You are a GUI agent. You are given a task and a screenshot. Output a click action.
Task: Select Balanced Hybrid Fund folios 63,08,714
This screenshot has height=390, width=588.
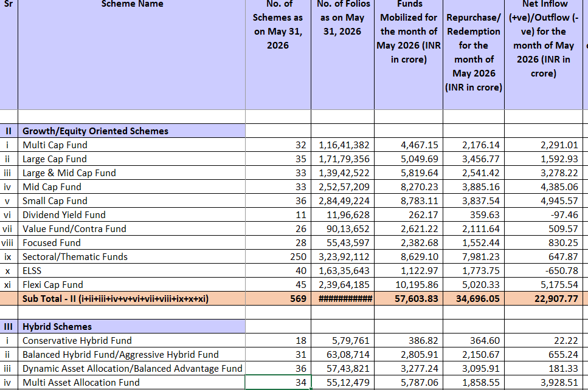tap(343, 354)
